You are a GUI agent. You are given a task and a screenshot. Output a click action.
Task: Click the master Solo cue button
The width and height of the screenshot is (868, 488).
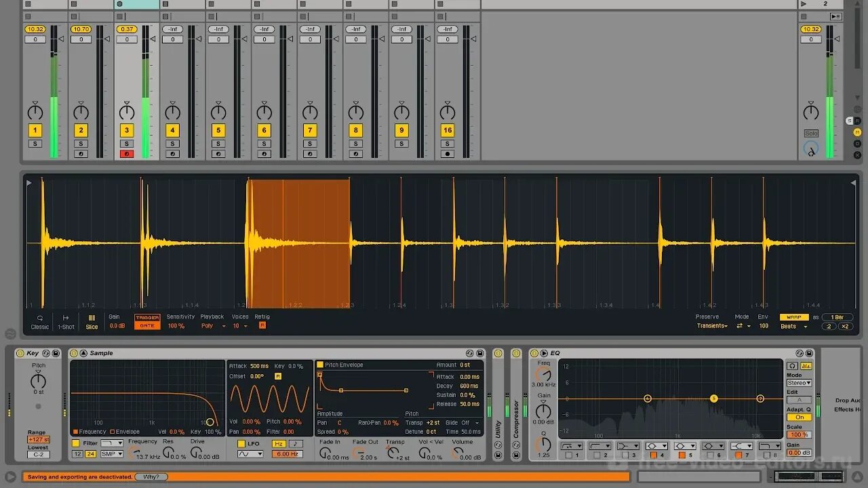[811, 134]
